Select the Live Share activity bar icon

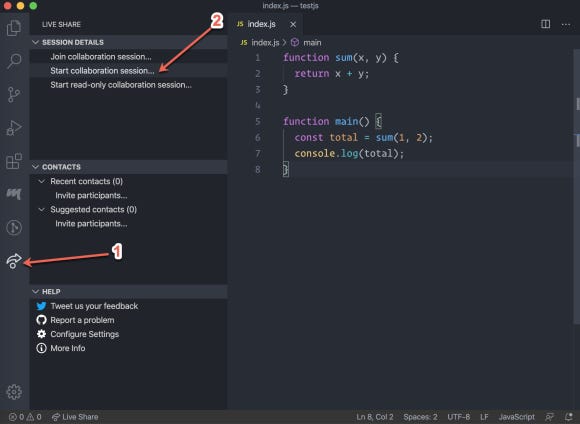[x=14, y=261]
